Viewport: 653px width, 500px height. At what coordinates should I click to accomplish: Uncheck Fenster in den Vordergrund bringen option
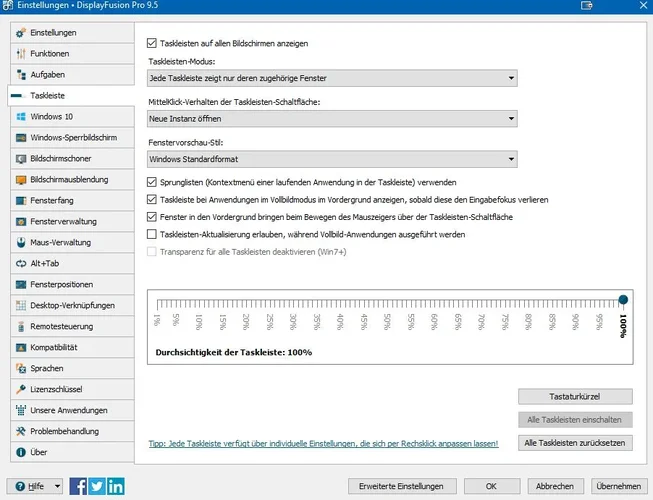point(152,217)
